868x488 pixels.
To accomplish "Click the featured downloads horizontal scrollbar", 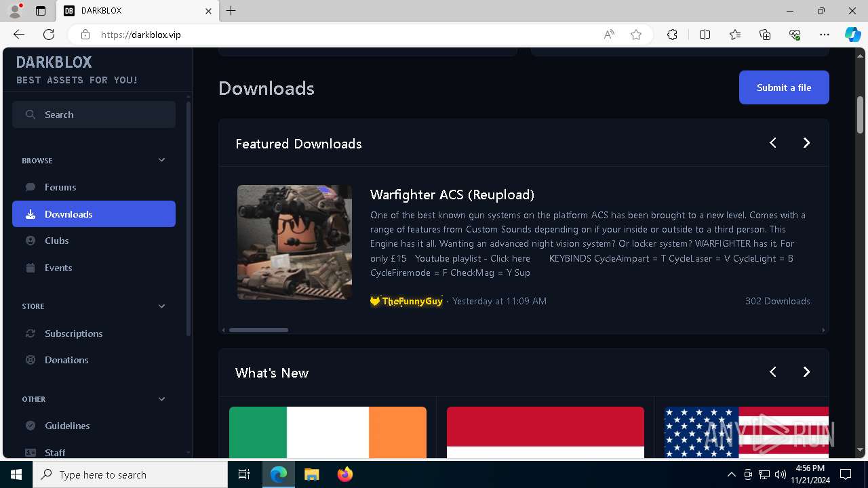I will (258, 330).
